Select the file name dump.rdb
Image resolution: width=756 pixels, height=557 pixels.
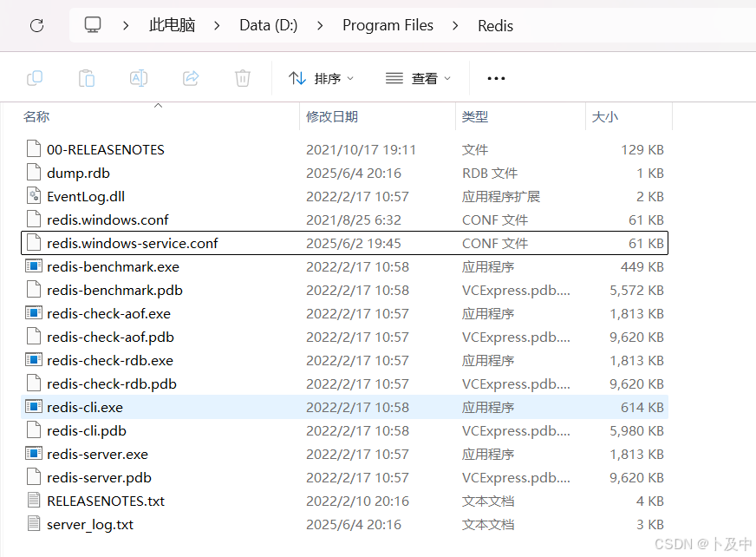(x=78, y=174)
